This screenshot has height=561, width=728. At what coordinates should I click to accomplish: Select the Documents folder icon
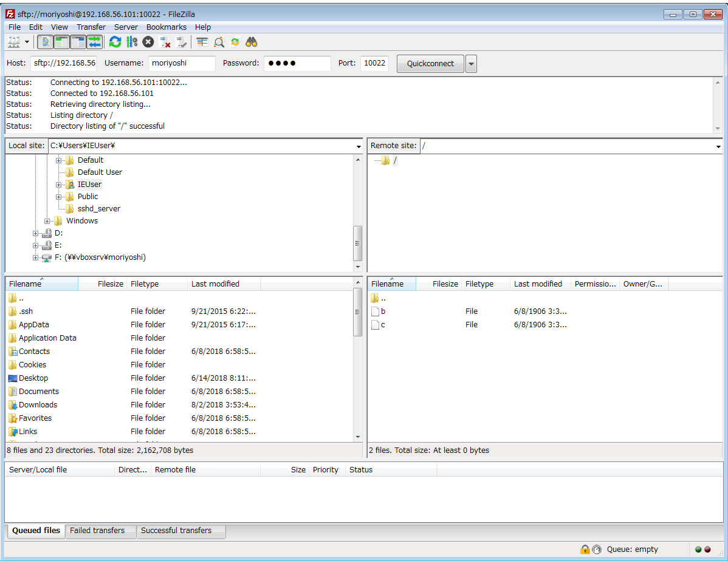click(13, 392)
